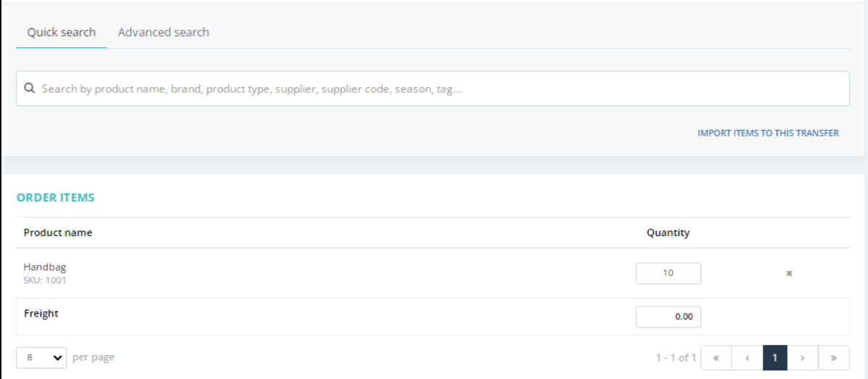Click the Order Items section heading

[55, 197]
